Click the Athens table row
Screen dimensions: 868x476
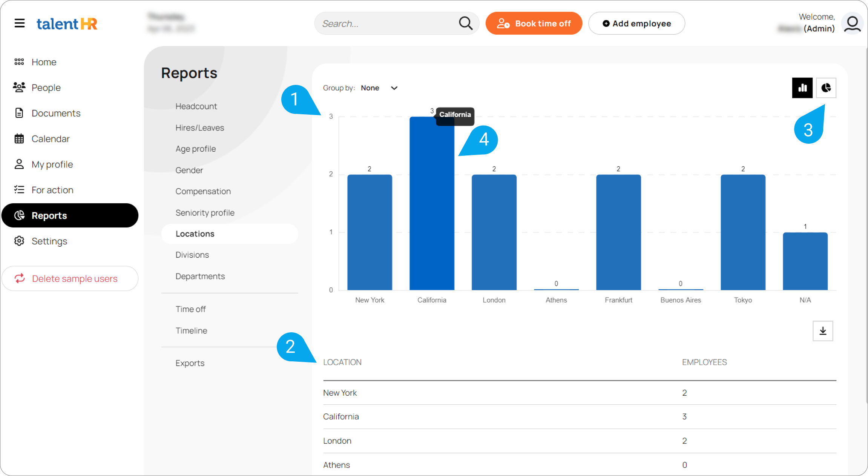(x=580, y=465)
